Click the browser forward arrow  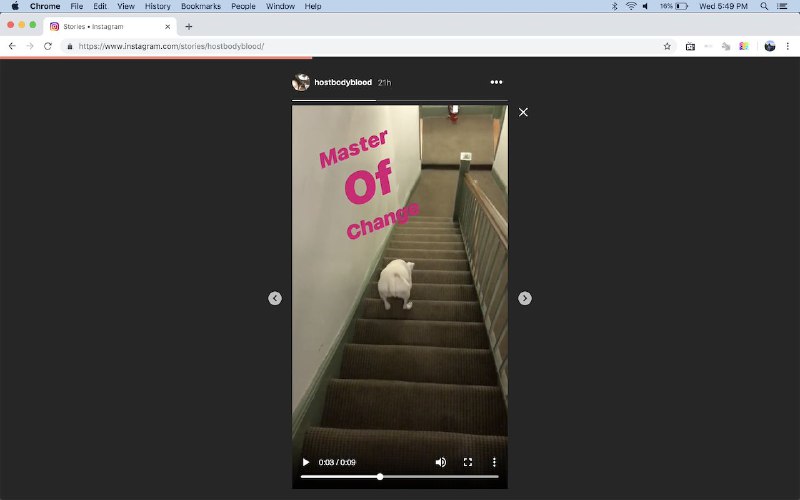30,46
